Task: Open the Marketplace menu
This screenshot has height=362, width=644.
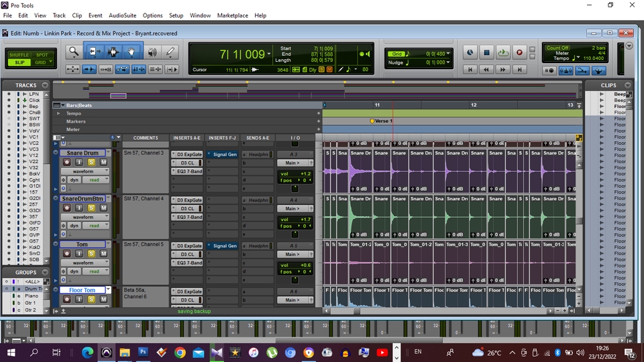Action: point(233,15)
